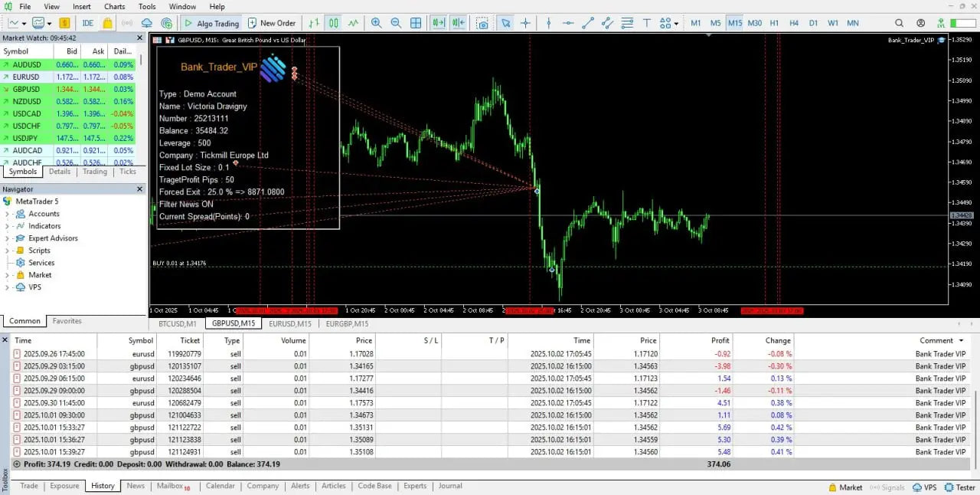Open the IDE MetaEditor

click(88, 23)
